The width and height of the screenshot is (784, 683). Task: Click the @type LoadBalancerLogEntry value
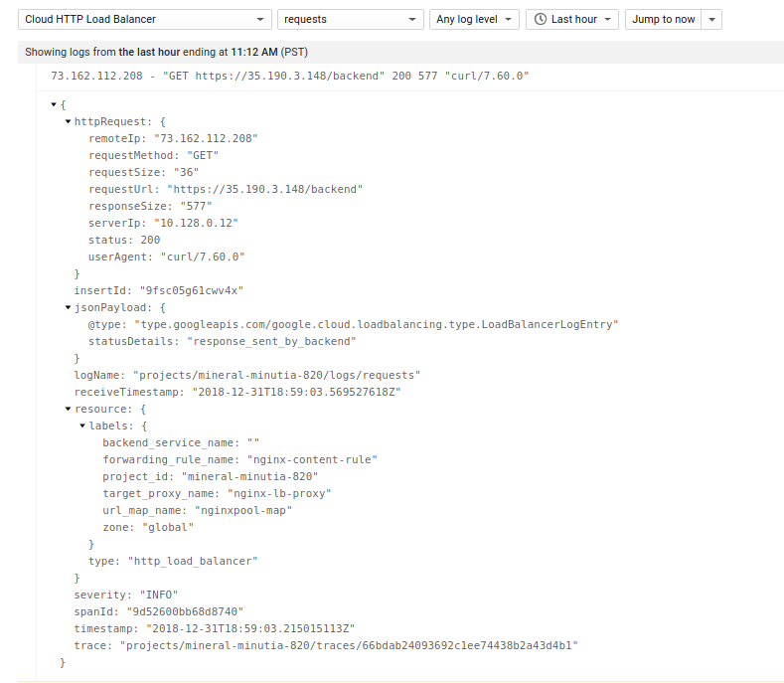377,325
